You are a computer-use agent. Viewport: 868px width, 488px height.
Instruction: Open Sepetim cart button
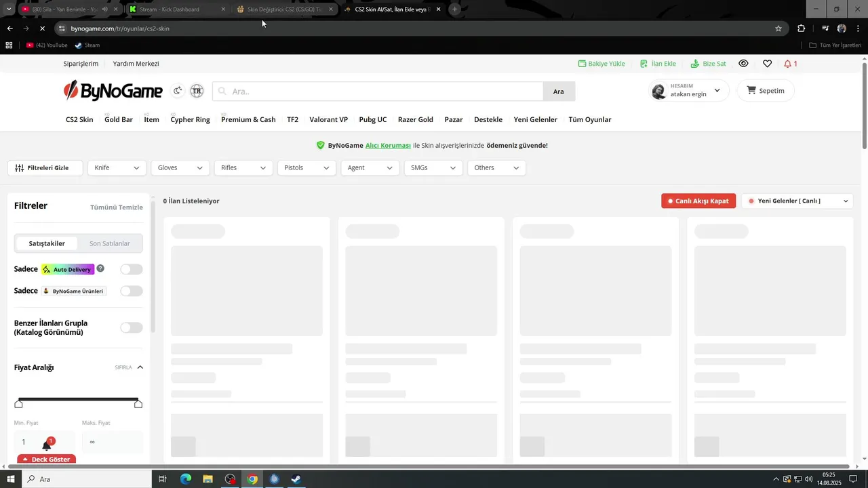766,90
